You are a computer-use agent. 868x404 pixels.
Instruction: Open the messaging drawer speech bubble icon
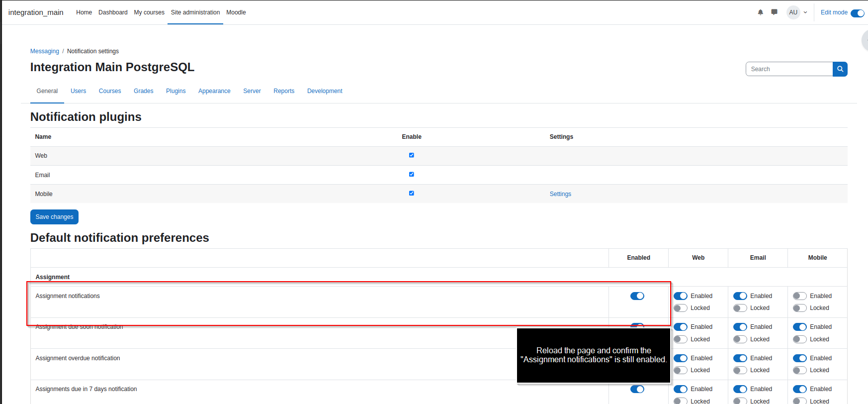(x=774, y=12)
